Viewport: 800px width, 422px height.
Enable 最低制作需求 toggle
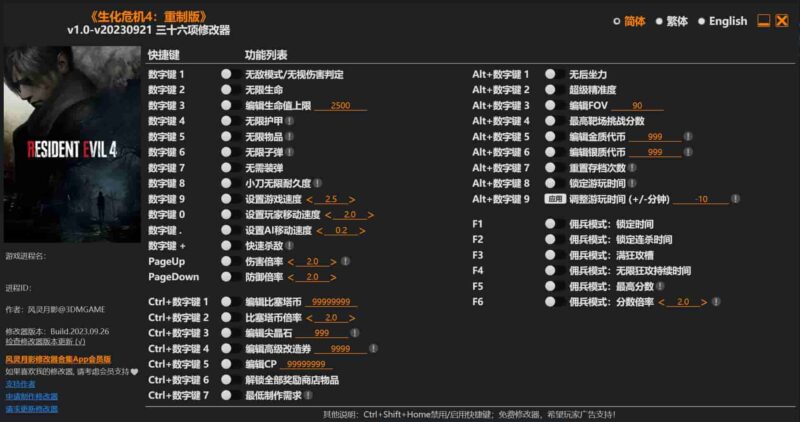coord(231,395)
